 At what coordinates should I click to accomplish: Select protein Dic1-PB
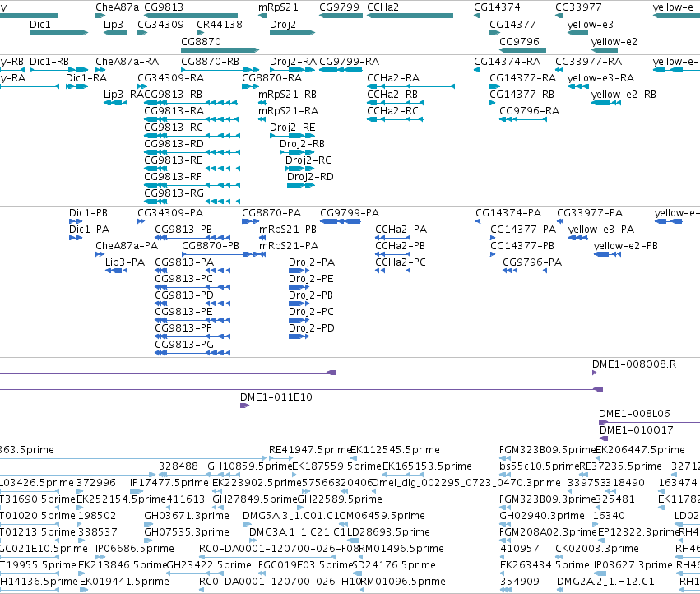[88, 213]
